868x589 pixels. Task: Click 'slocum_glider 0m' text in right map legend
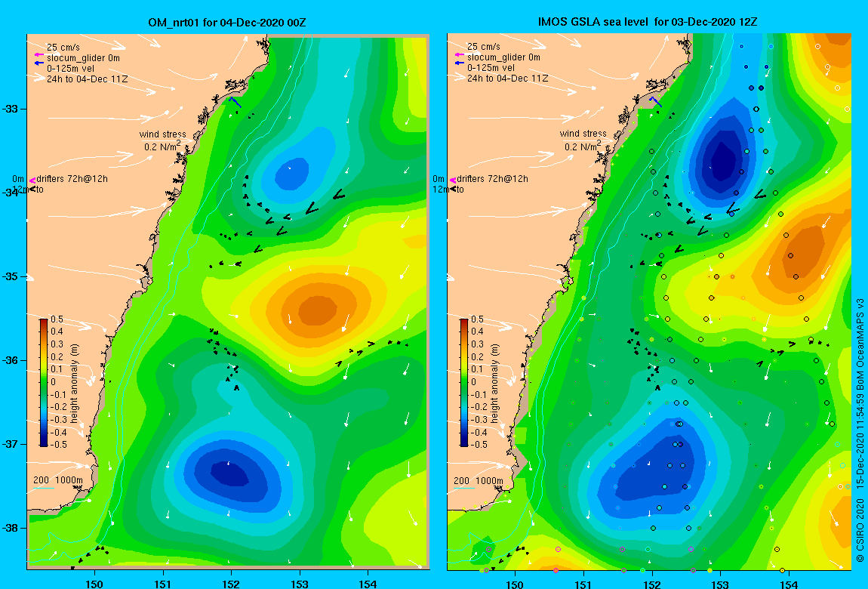503,57
